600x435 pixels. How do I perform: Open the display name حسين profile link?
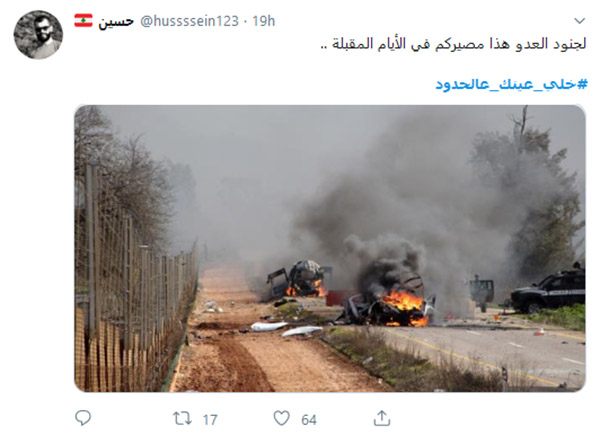[116, 21]
